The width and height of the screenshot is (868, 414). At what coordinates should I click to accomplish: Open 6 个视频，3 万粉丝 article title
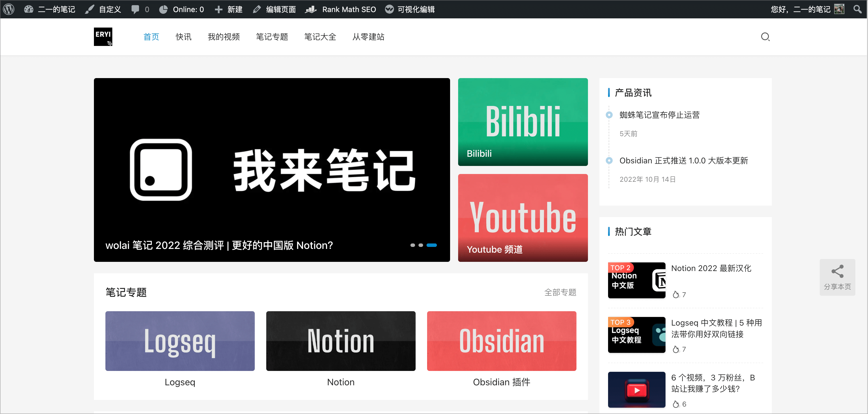point(713,383)
